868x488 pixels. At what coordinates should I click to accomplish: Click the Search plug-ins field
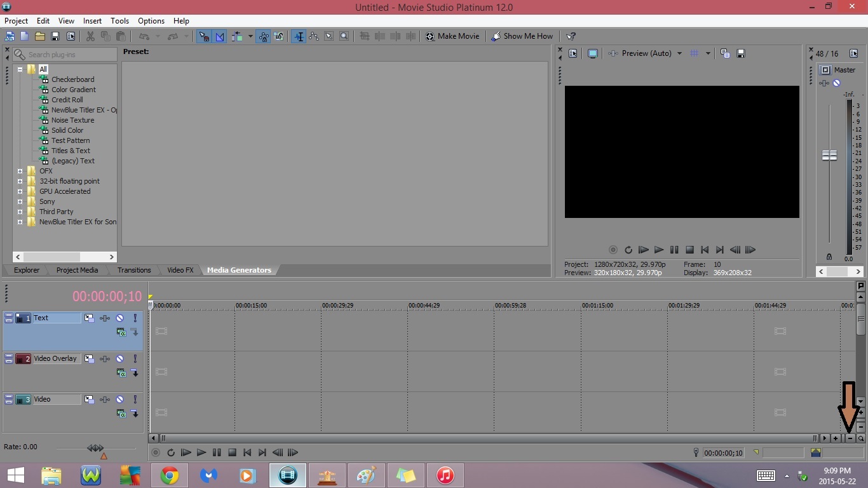tap(65, 55)
